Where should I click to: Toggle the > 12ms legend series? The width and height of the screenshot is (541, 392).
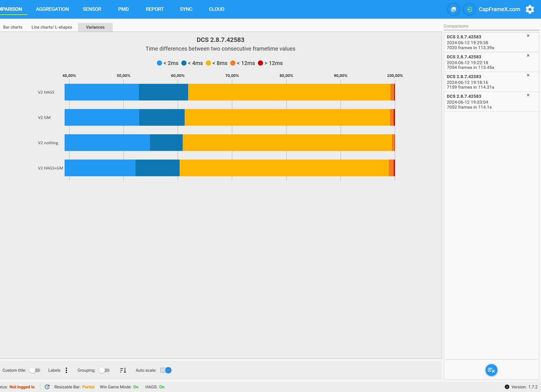pyautogui.click(x=270, y=63)
